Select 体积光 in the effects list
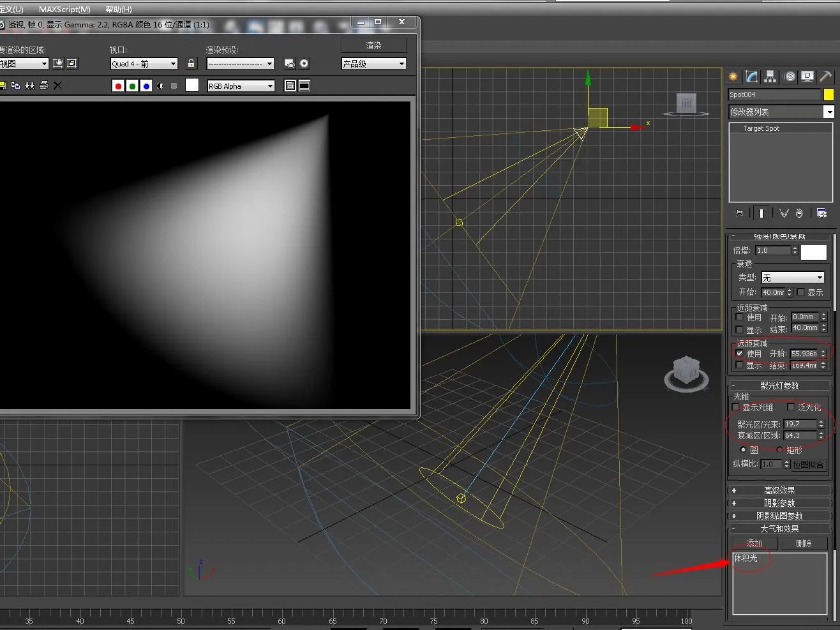 pyautogui.click(x=747, y=559)
